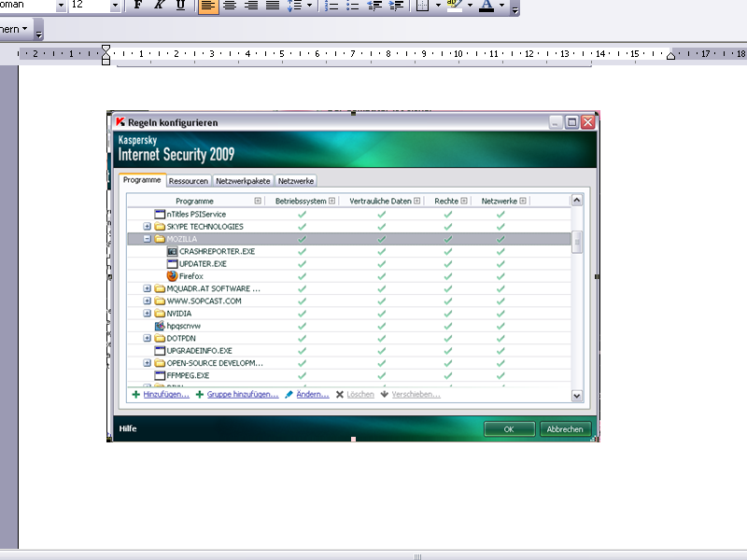
Task: Toggle Rechte checkmark for NVIDIA row
Action: point(448,314)
